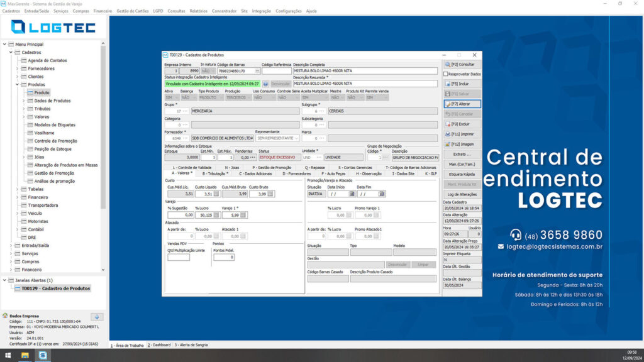
Task: Click the Man.(Cor/Tam.) button
Action: click(x=462, y=164)
